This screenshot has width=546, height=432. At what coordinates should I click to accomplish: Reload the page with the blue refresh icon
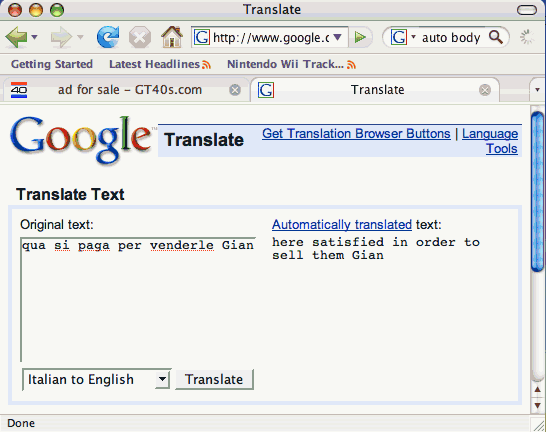point(108,37)
